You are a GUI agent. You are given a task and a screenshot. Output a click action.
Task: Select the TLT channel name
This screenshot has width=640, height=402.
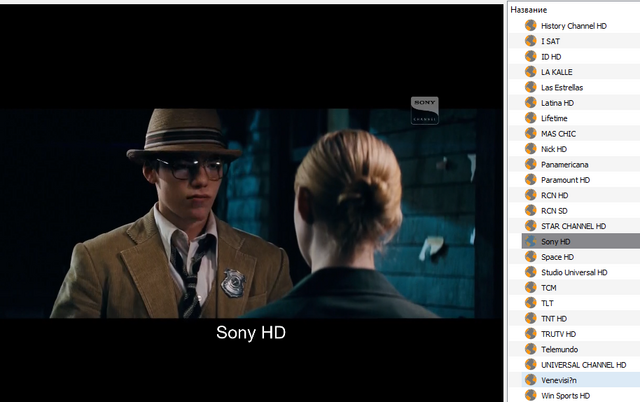click(x=547, y=303)
